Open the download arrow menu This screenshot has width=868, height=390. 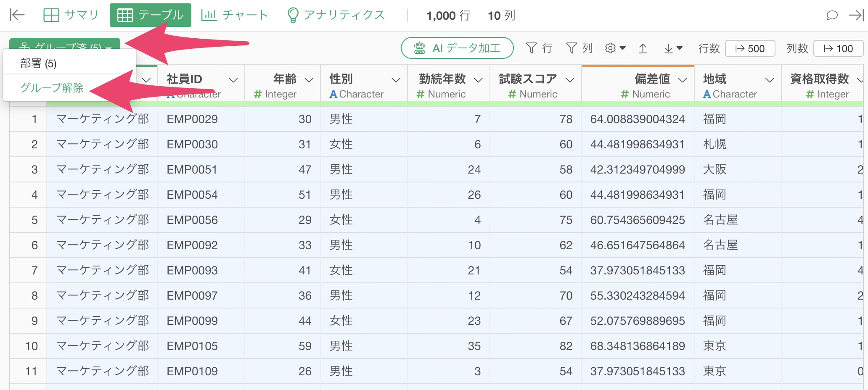click(x=673, y=49)
